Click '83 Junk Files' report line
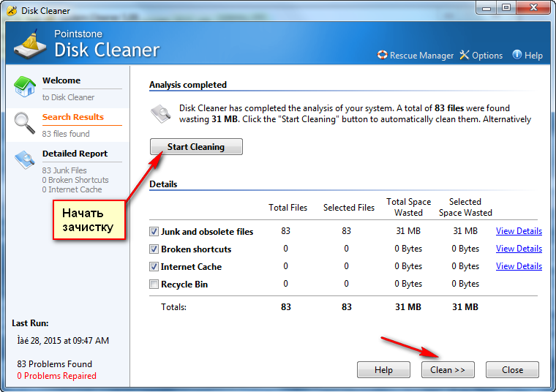 tap(64, 170)
